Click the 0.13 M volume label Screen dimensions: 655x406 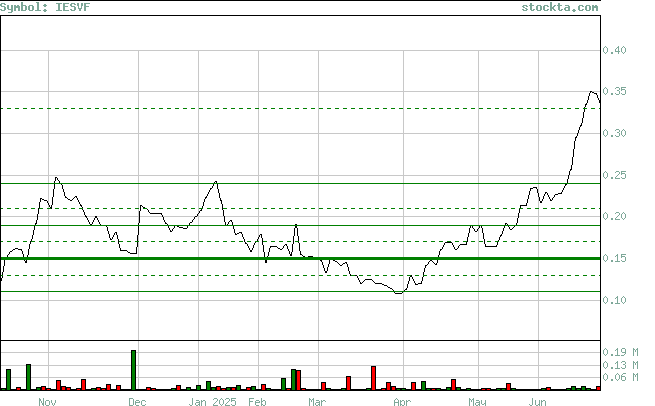[620, 365]
